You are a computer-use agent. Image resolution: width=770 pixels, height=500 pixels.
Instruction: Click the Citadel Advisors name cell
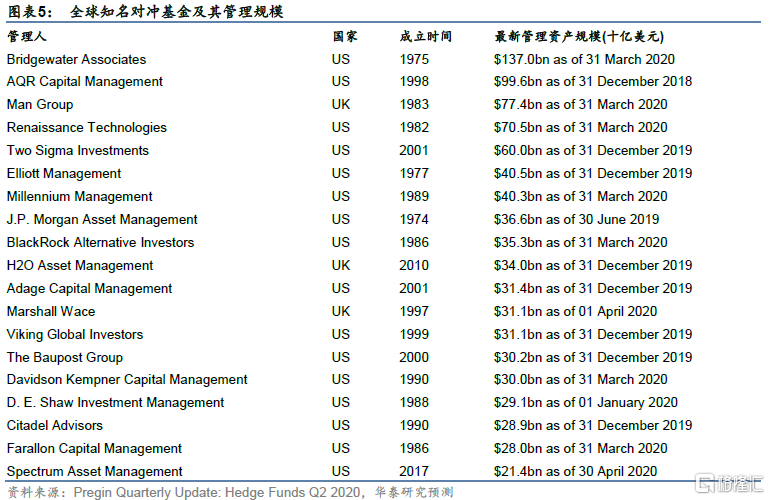click(x=55, y=426)
